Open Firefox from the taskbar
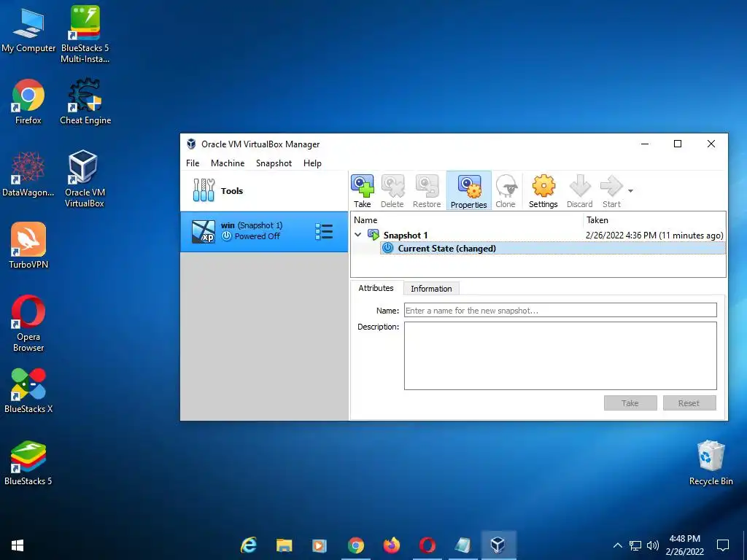This screenshot has width=747, height=560. 391,545
